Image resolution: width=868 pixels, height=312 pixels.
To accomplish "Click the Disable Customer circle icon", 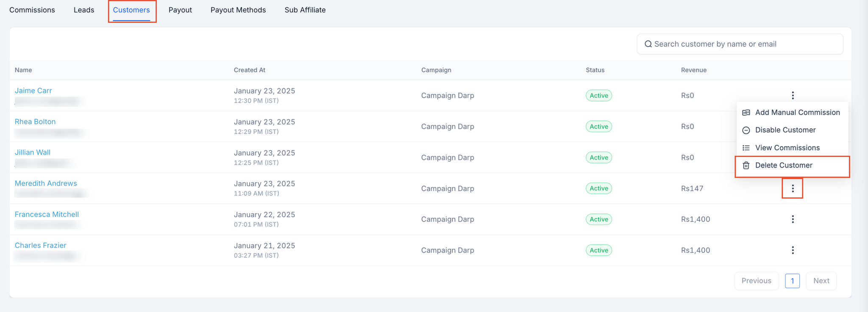I will coord(746,130).
